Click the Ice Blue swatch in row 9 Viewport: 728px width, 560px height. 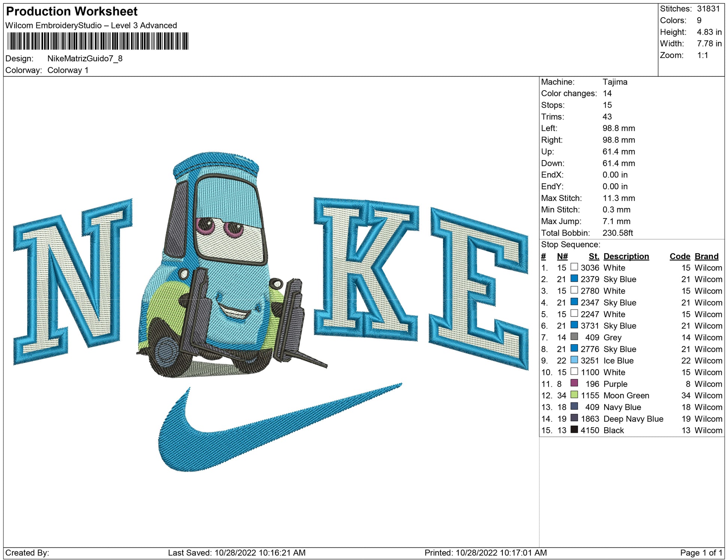pos(574,360)
